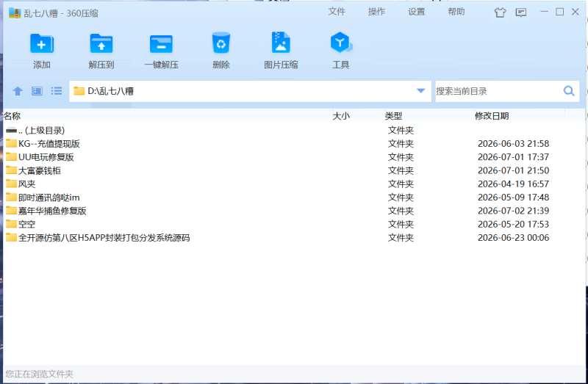Click the search magnifier icon

coord(569,91)
